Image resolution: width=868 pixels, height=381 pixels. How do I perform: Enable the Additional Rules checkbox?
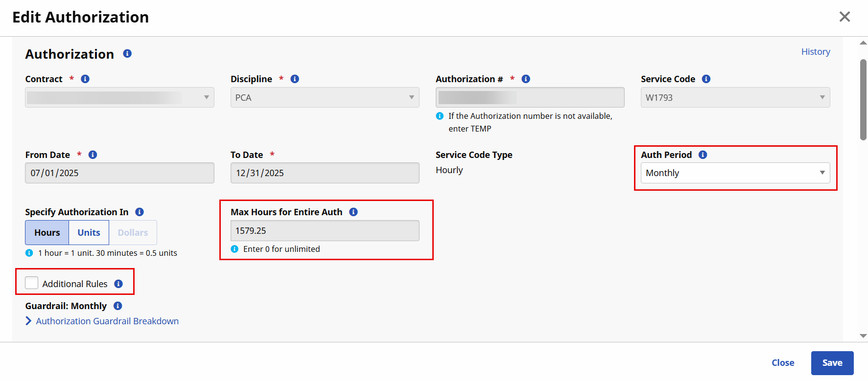coord(32,283)
